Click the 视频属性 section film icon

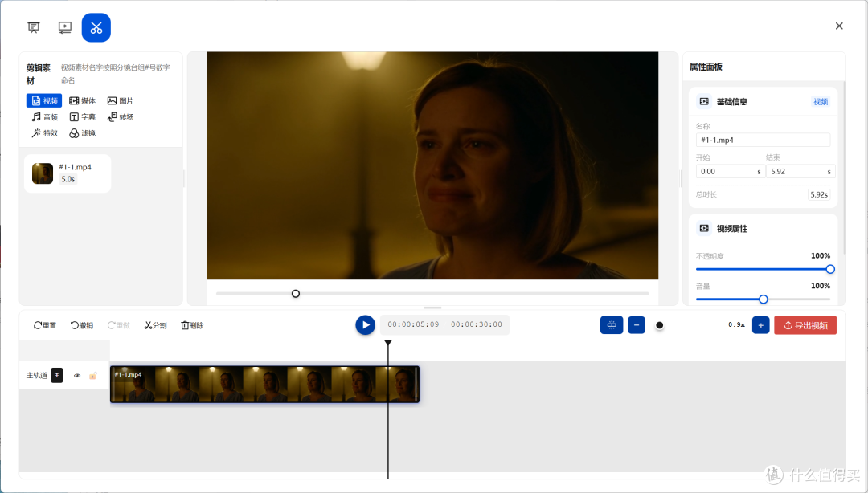(704, 229)
